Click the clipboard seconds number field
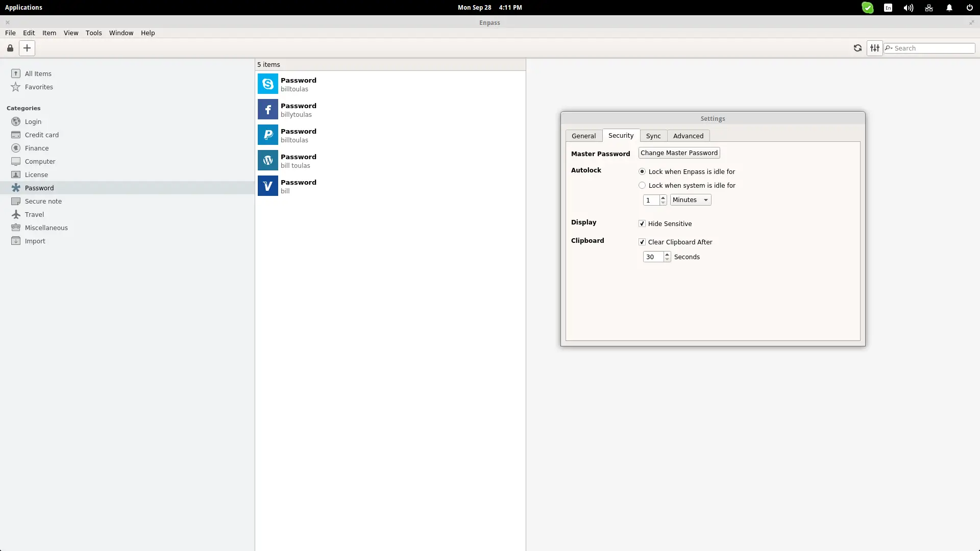Screen dimensions: 980x551 (653, 257)
